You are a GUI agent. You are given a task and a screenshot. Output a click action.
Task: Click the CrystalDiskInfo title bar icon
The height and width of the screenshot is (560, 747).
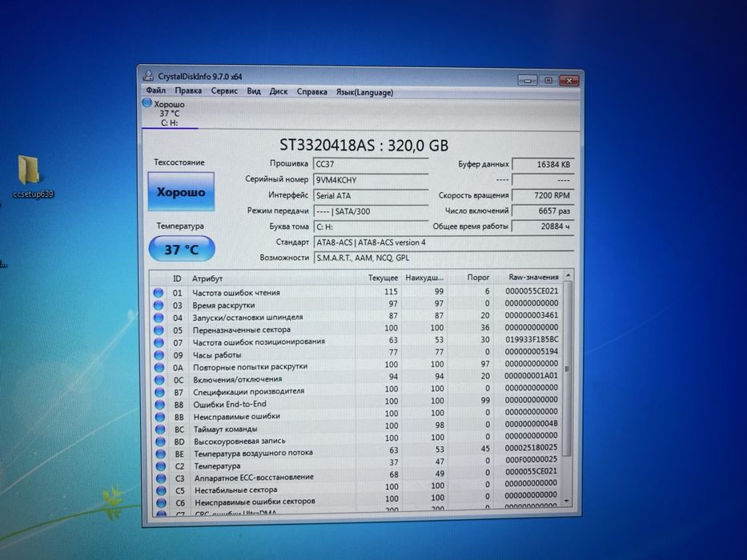coord(148,76)
